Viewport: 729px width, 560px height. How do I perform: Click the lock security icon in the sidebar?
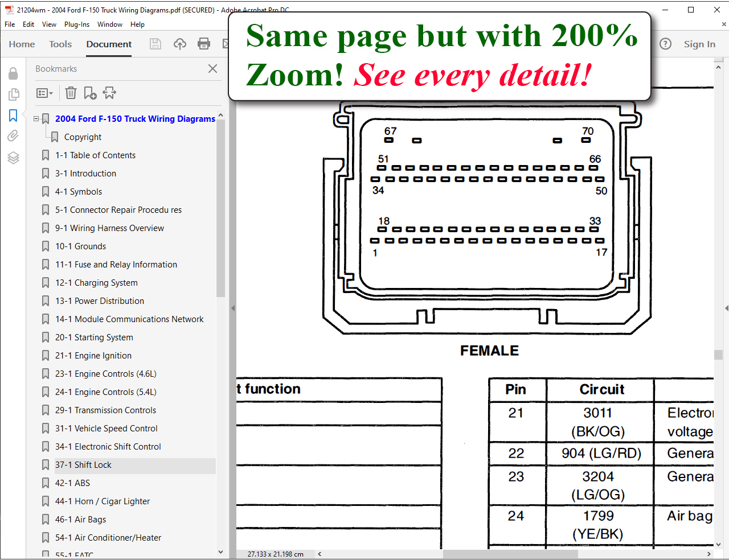(x=13, y=73)
